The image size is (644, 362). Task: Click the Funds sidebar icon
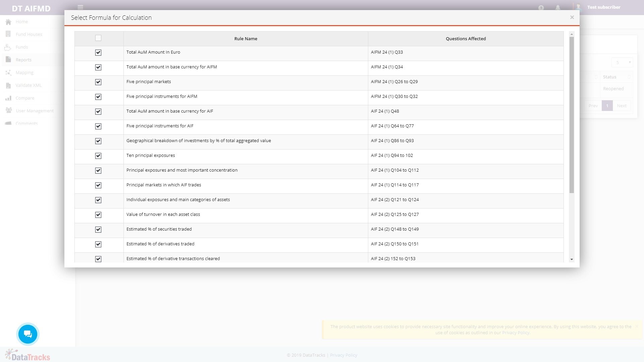(8, 47)
